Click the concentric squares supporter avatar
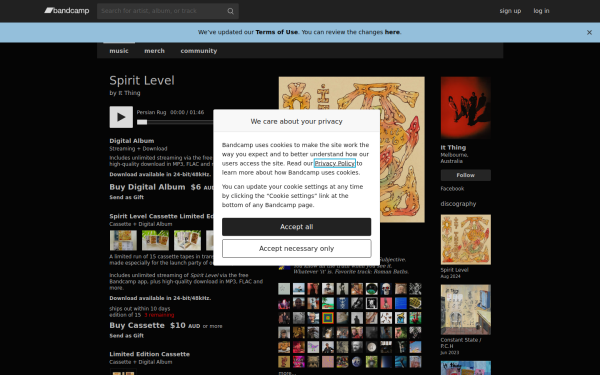600x375 pixels. click(328, 318)
